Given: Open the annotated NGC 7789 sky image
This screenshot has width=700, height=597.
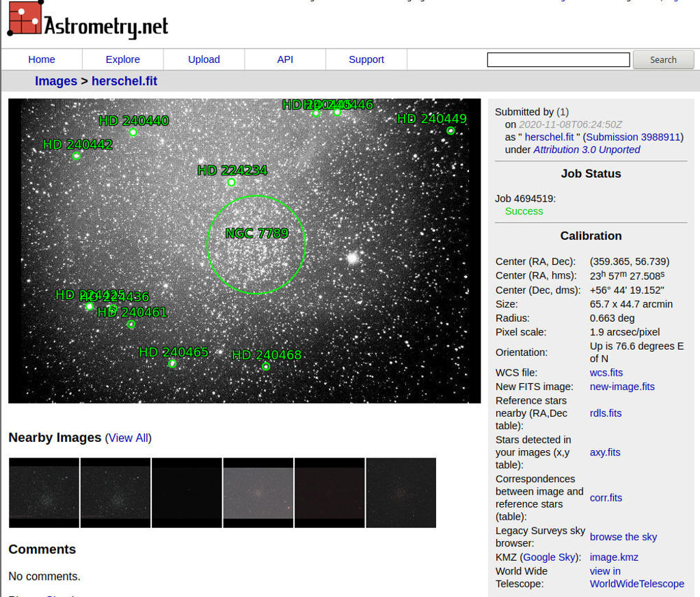Looking at the screenshot, I should [x=244, y=251].
